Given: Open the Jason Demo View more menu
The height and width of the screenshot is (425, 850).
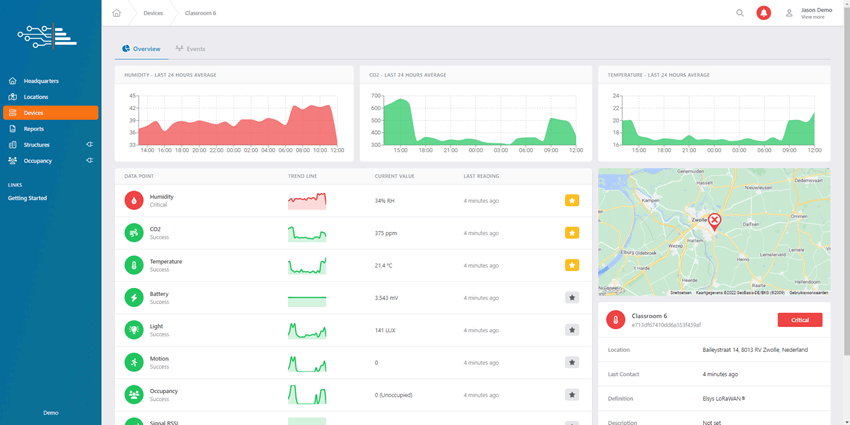Looking at the screenshot, I should (816, 13).
